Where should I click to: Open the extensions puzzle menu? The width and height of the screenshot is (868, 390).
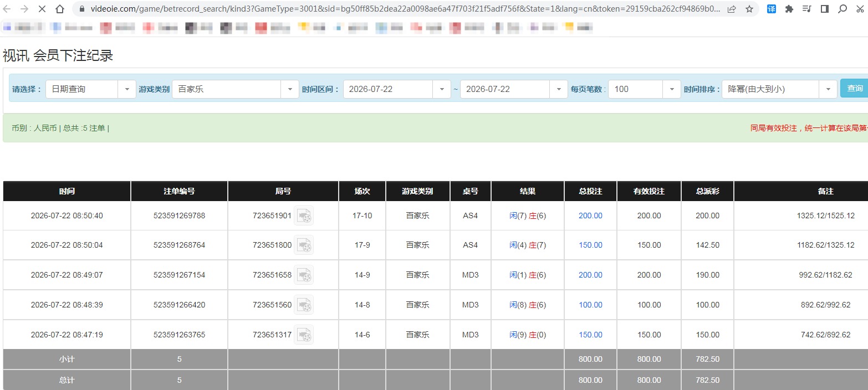click(x=789, y=9)
